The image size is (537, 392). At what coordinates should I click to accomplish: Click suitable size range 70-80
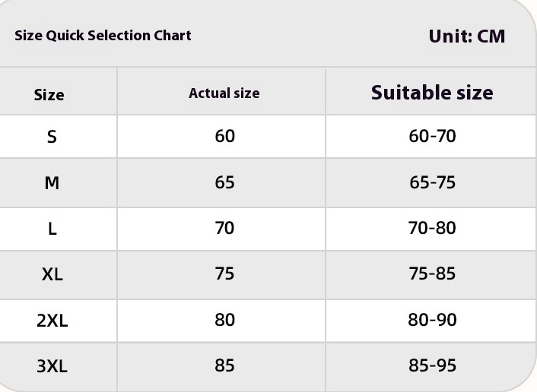pos(432,228)
